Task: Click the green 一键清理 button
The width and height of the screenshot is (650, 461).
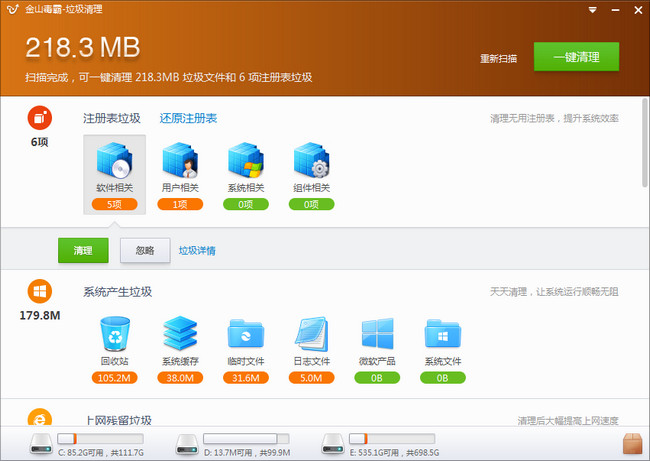Action: pyautogui.click(x=576, y=56)
